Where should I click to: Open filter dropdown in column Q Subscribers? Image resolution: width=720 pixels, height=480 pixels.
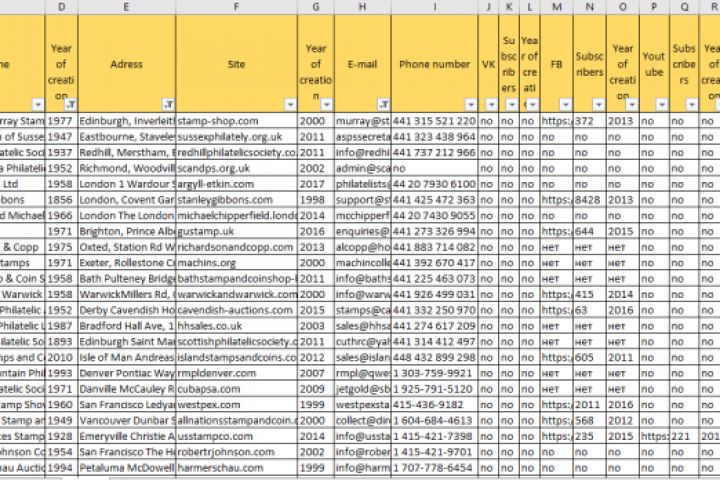(x=692, y=105)
